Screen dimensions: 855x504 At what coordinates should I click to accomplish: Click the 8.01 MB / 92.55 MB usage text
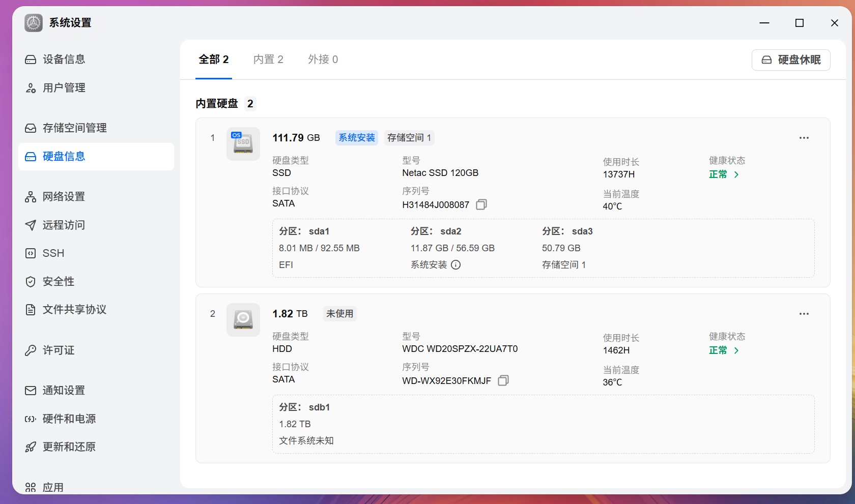pos(319,248)
